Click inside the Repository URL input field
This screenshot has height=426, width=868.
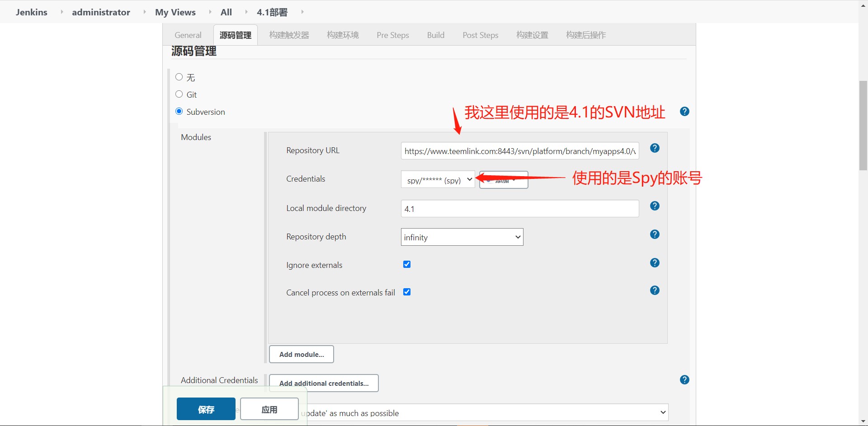tap(519, 151)
